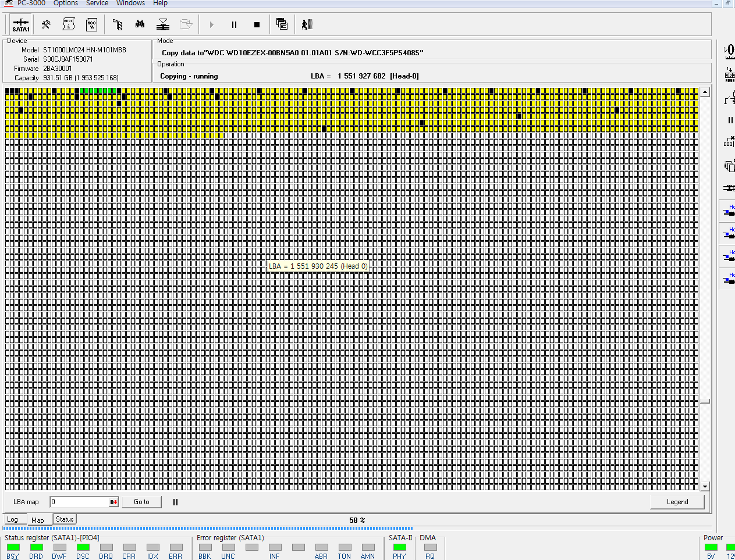The image size is (735, 560).
Task: Switch to the Log tab
Action: pyautogui.click(x=13, y=519)
